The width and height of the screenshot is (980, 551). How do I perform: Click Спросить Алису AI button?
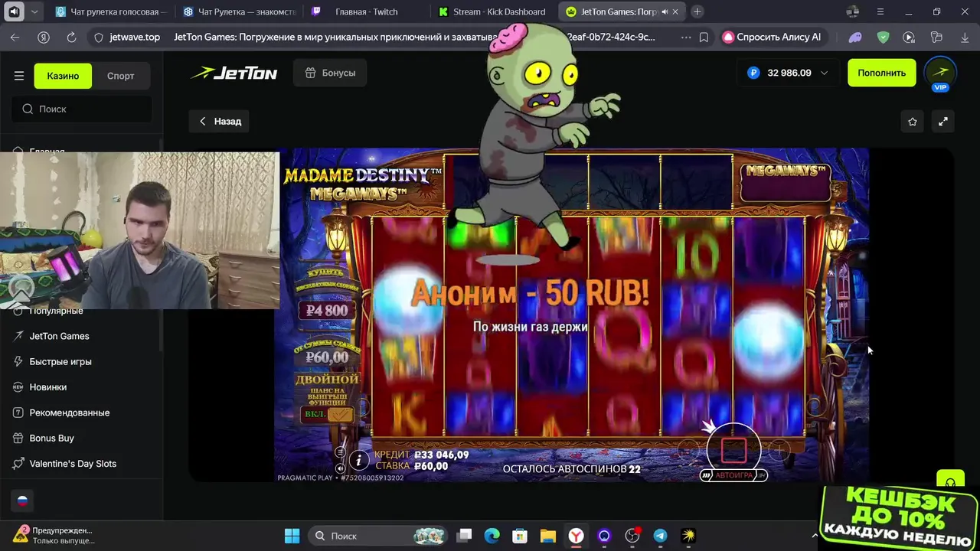773,37
